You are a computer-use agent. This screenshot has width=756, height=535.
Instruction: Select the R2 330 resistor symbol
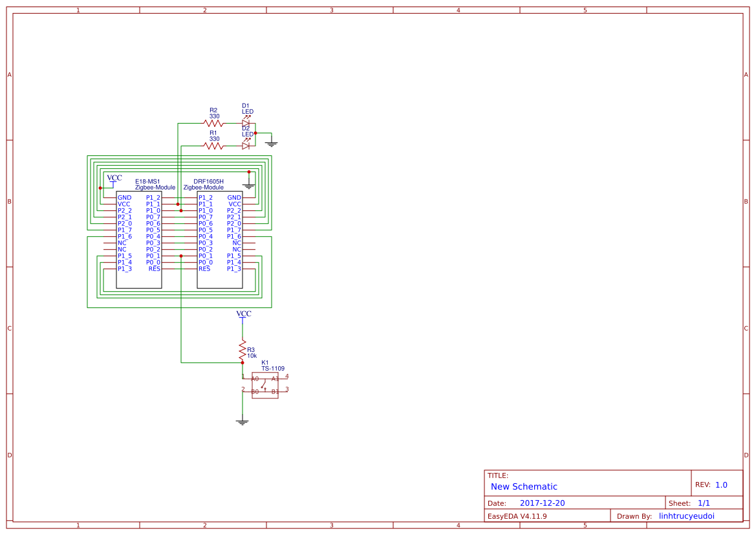[213, 123]
